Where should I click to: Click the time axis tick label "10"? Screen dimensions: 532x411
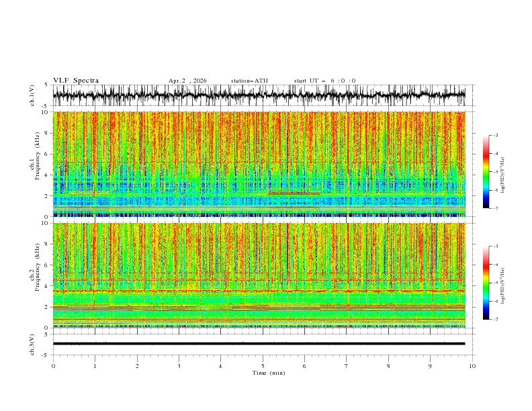point(472,366)
